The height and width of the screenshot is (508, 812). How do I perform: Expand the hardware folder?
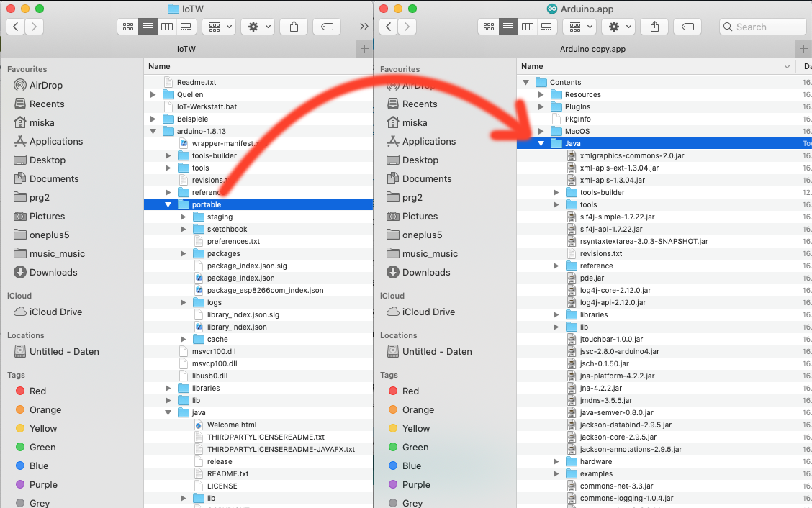pyautogui.click(x=556, y=461)
